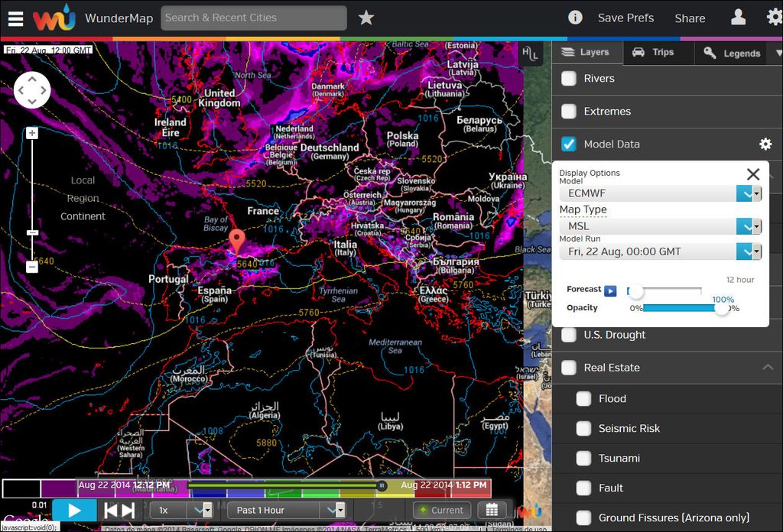This screenshot has height=532, width=783.
Task: Switch to the Legends tab
Action: [x=732, y=53]
